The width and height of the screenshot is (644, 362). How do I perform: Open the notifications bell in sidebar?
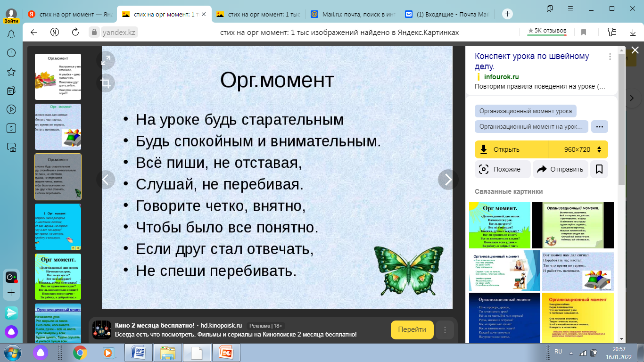11,34
